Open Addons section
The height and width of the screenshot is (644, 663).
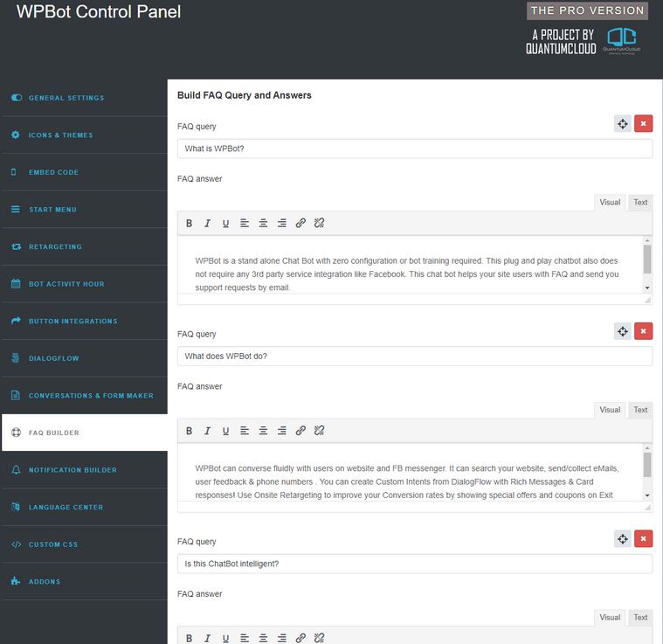click(x=85, y=581)
